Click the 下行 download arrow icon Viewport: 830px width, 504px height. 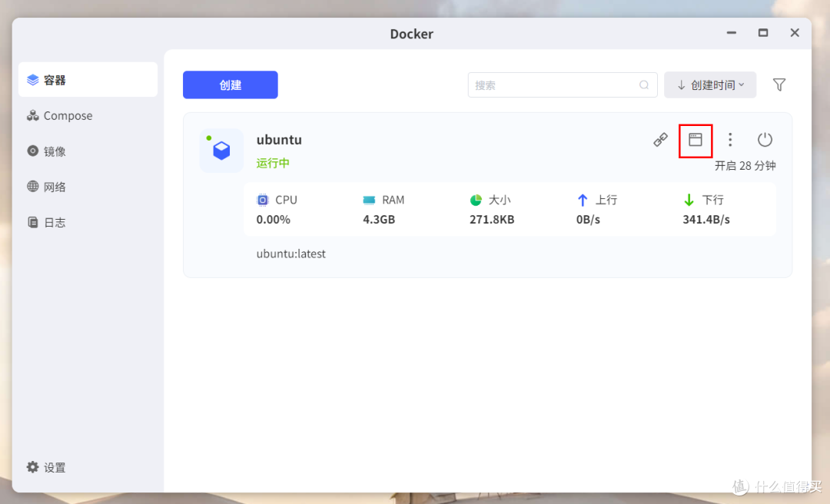coord(689,200)
